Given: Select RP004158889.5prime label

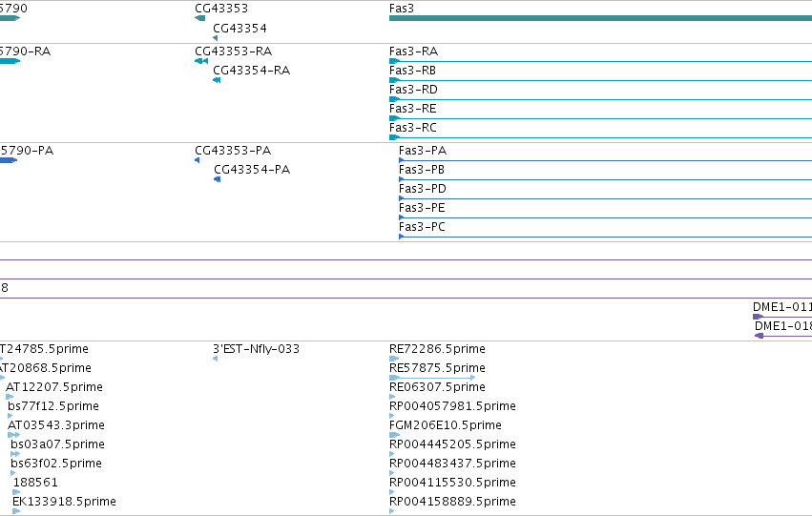Looking at the screenshot, I should pyautogui.click(x=452, y=502).
